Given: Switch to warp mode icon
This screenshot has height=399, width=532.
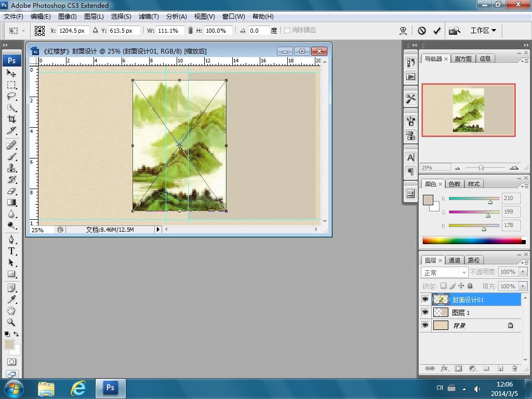Looking at the screenshot, I should pos(403,31).
